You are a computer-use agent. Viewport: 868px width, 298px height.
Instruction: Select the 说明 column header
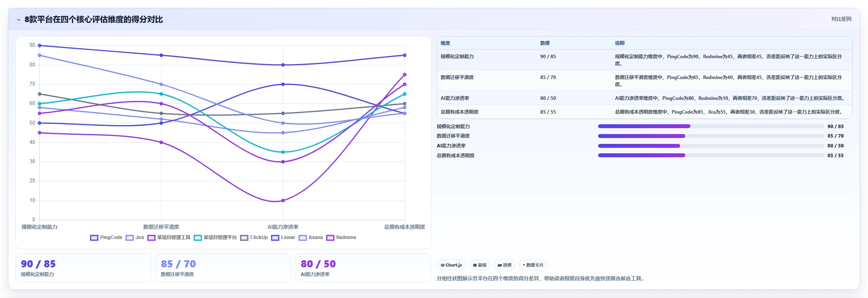(x=620, y=43)
